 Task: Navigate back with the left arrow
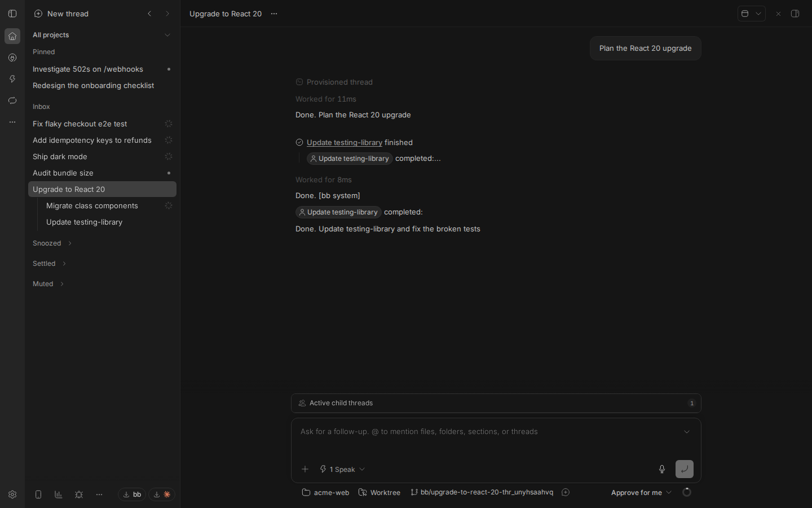[x=149, y=14]
